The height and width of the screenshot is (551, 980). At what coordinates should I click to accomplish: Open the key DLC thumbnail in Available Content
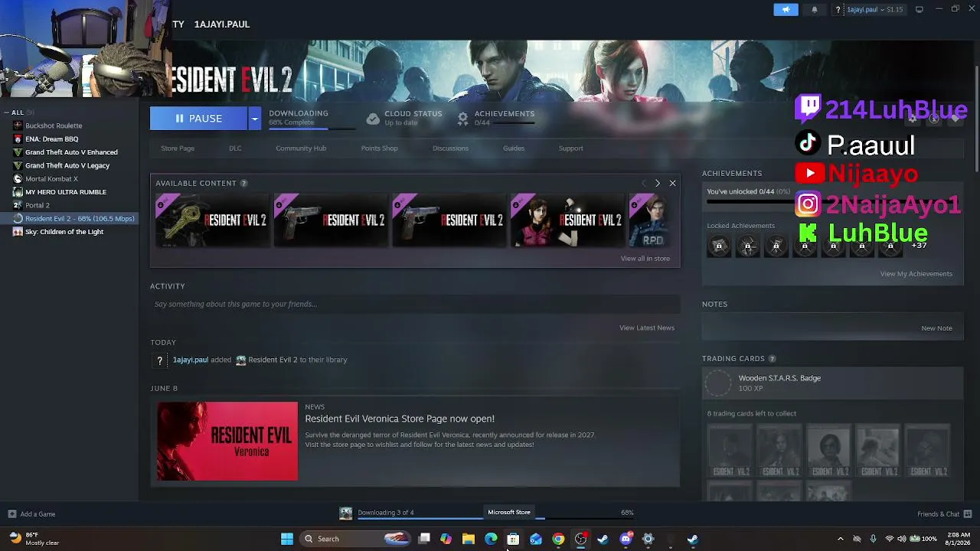[x=212, y=220]
